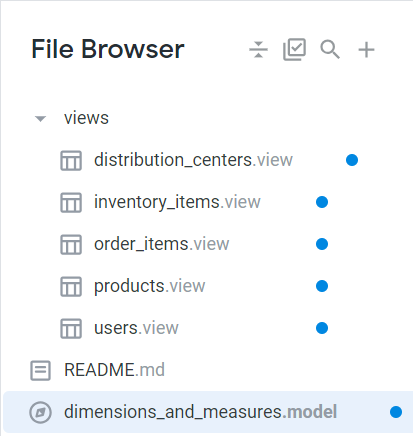
Task: Click blue modified dot for users.view
Action: pyautogui.click(x=322, y=328)
